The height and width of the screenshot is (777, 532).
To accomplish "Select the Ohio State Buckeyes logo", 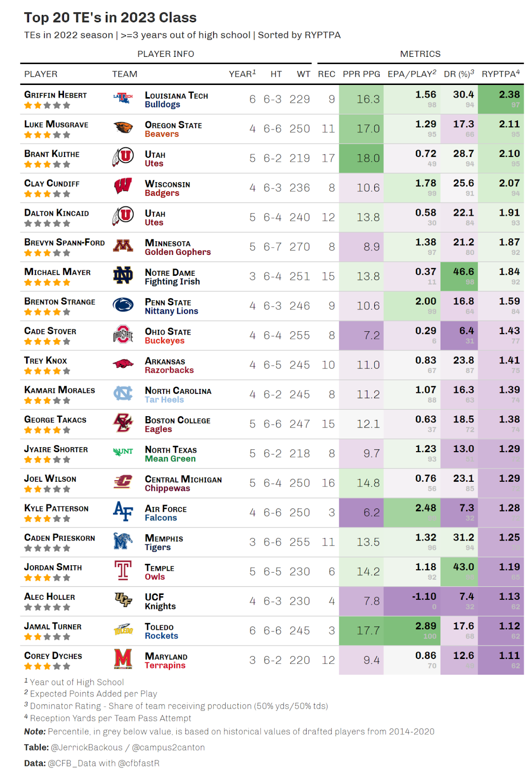I will (x=123, y=335).
